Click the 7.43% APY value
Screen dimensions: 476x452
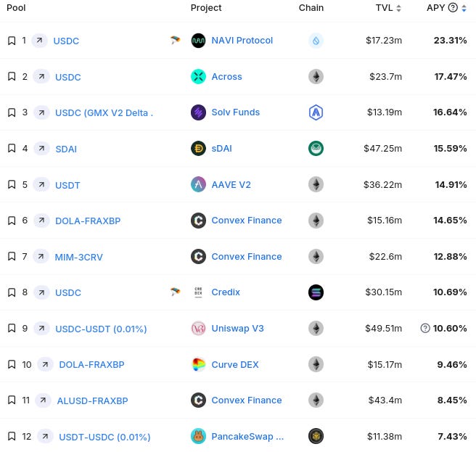pos(452,436)
